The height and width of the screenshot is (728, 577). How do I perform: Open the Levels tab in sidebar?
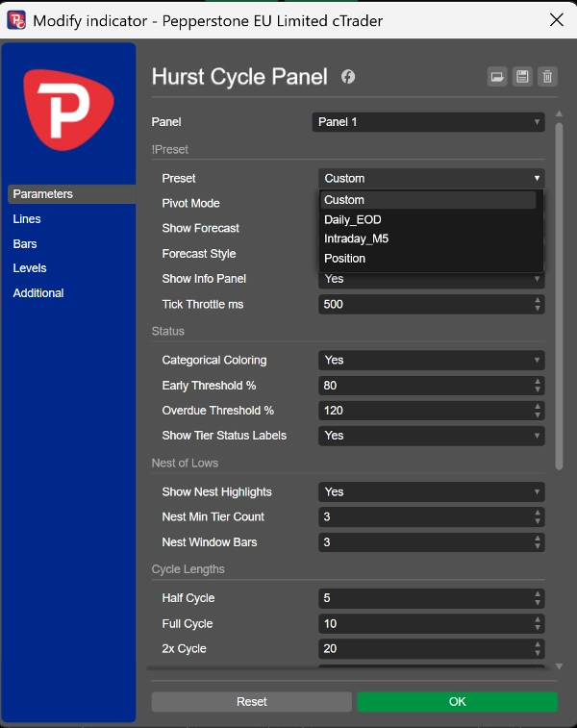click(x=30, y=268)
